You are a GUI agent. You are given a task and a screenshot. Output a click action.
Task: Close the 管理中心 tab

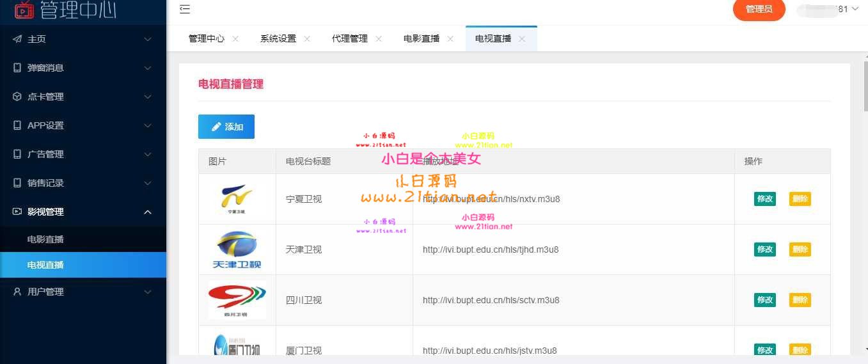235,38
